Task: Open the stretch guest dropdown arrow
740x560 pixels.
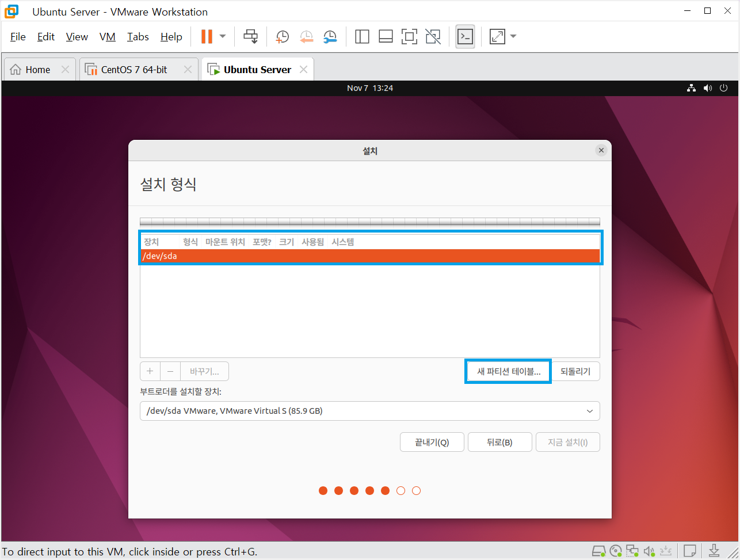Action: coord(513,37)
